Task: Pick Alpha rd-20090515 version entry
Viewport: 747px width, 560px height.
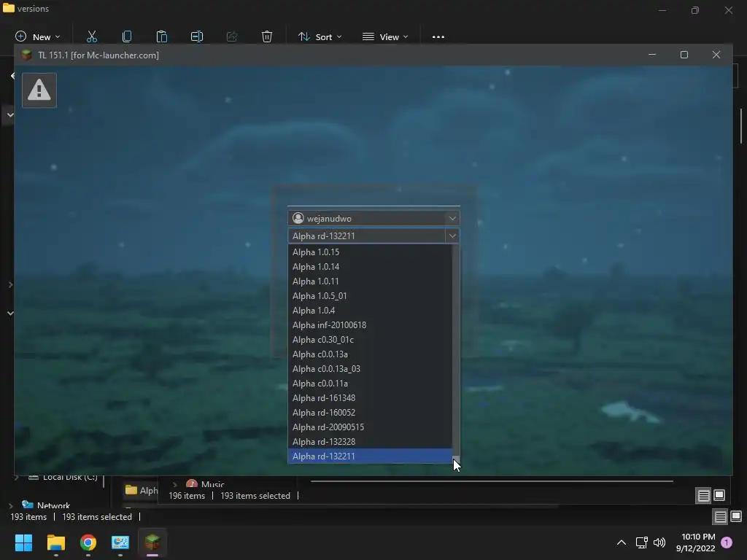Action: click(x=370, y=427)
